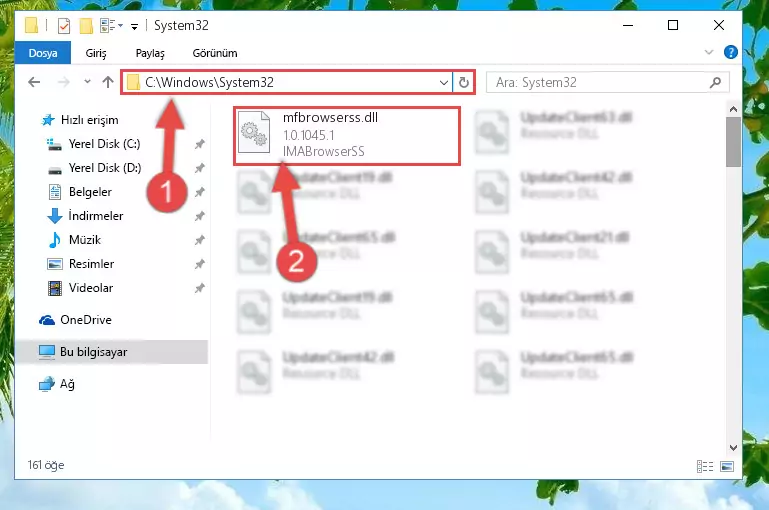Image resolution: width=769 pixels, height=510 pixels.
Task: Unpin Yerel Disk (C:) via pin icon
Action: [x=200, y=144]
